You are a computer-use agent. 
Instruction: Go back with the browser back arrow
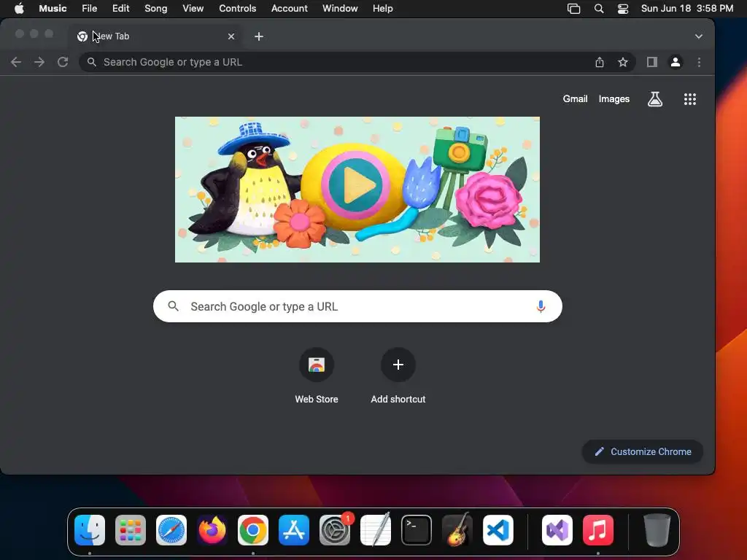pos(16,62)
